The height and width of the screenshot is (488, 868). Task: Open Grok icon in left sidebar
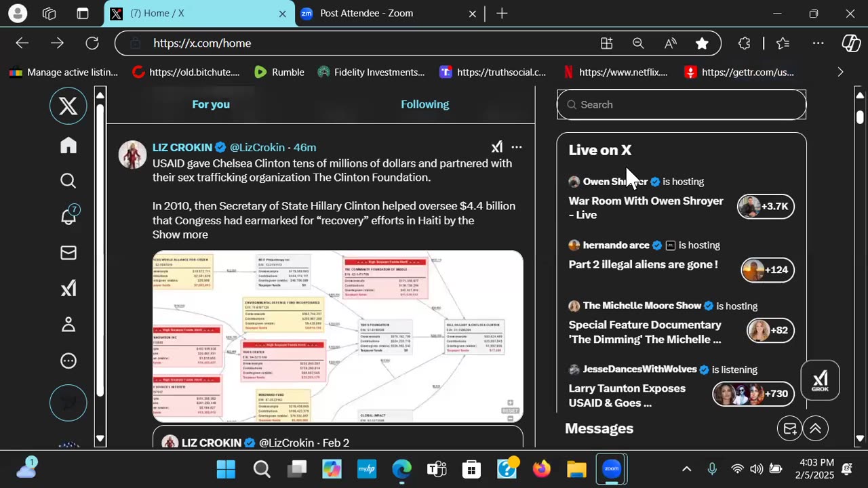click(68, 289)
